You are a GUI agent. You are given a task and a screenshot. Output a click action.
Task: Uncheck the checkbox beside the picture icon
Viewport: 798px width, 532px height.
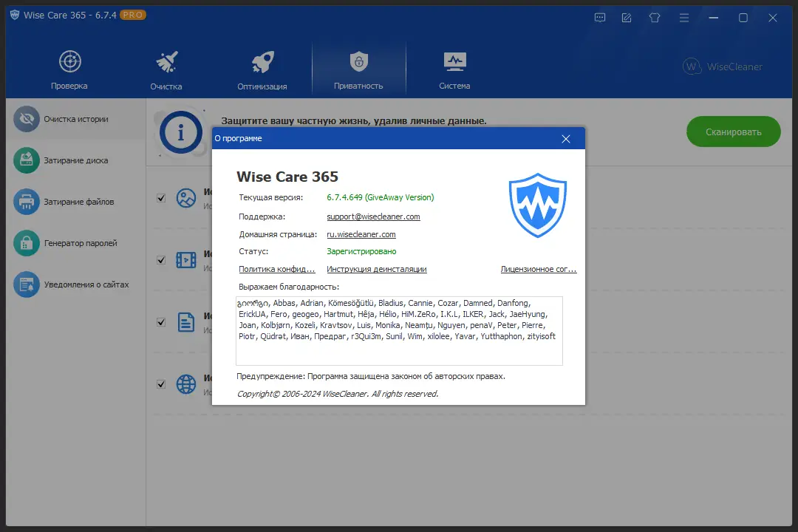161,198
